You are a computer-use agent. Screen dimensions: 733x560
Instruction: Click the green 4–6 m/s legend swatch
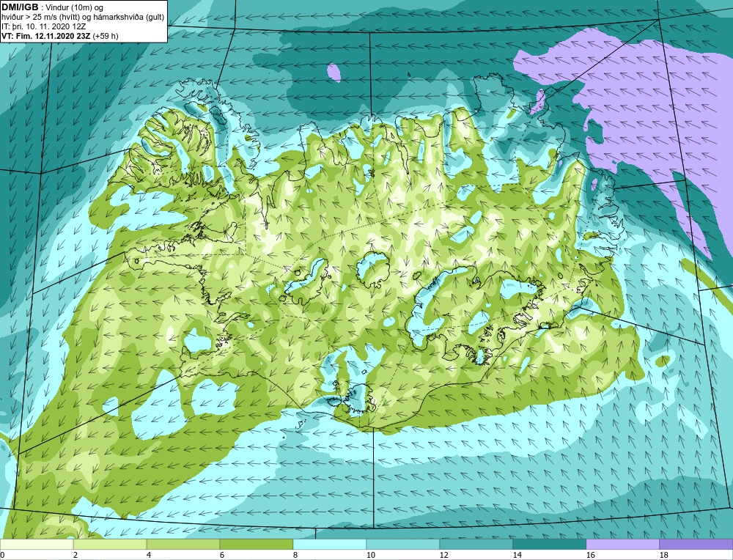click(183, 545)
